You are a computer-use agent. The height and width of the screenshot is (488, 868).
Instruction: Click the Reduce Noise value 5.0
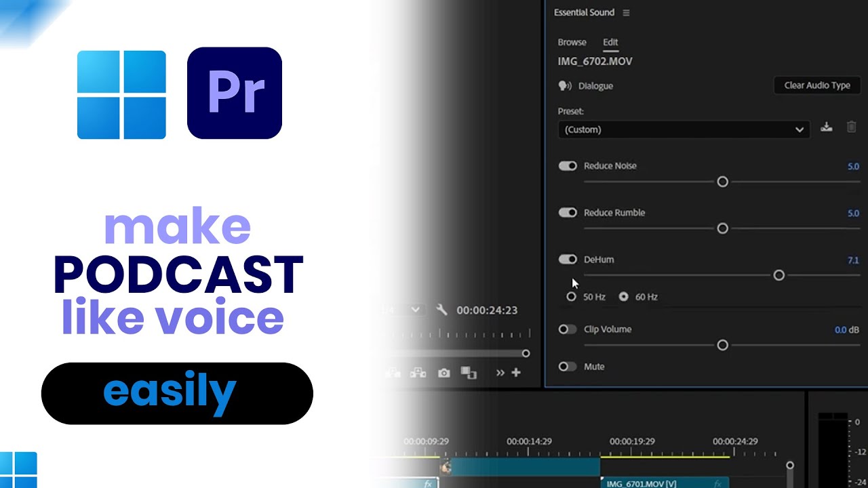(x=853, y=167)
